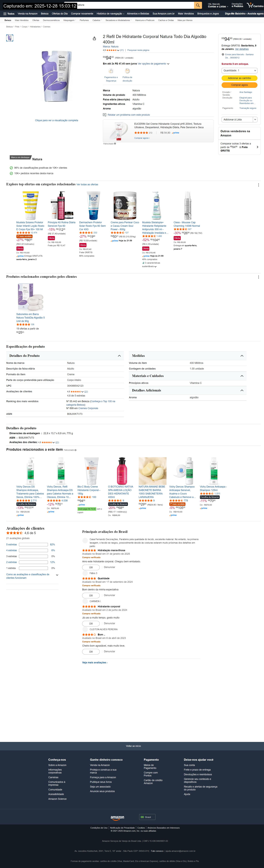264x868 pixels.
Task: Click the Comprar agora button
Action: (239, 85)
